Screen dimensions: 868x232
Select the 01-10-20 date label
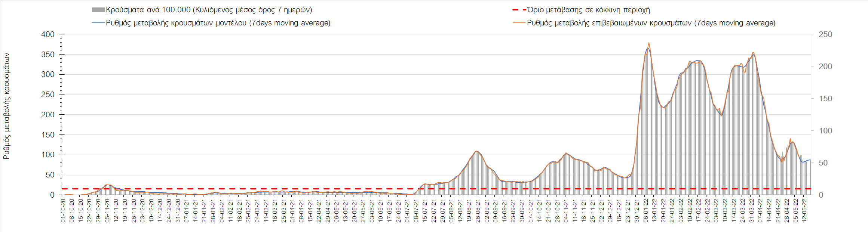pyautogui.click(x=63, y=210)
